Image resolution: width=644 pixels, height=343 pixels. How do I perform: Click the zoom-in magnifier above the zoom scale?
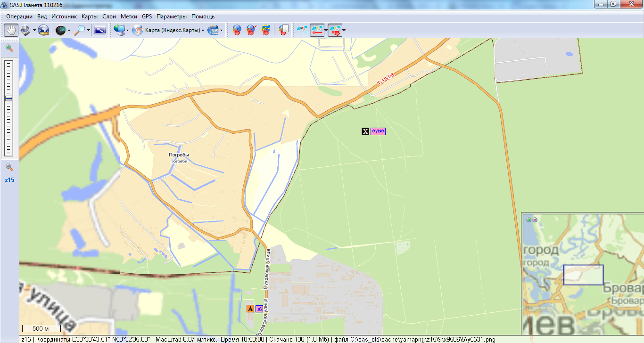coord(9,48)
